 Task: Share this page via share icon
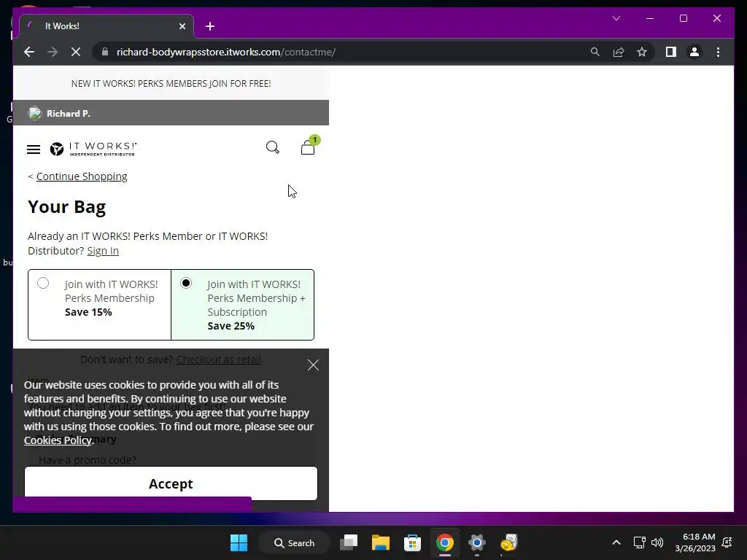(619, 52)
